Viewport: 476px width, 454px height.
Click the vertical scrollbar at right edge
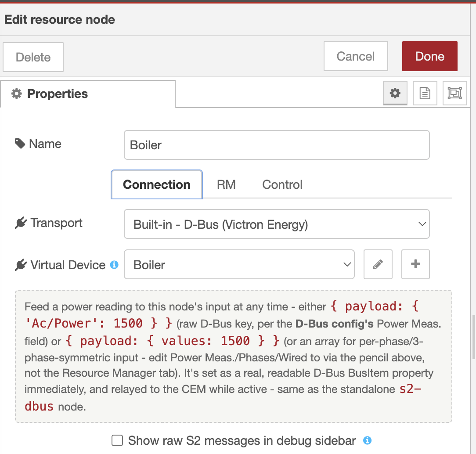pyautogui.click(x=473, y=338)
